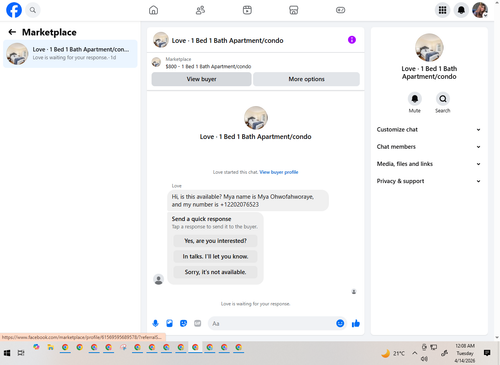500x365 pixels.
Task: Open the purple conversation info icon
Action: [352, 40]
